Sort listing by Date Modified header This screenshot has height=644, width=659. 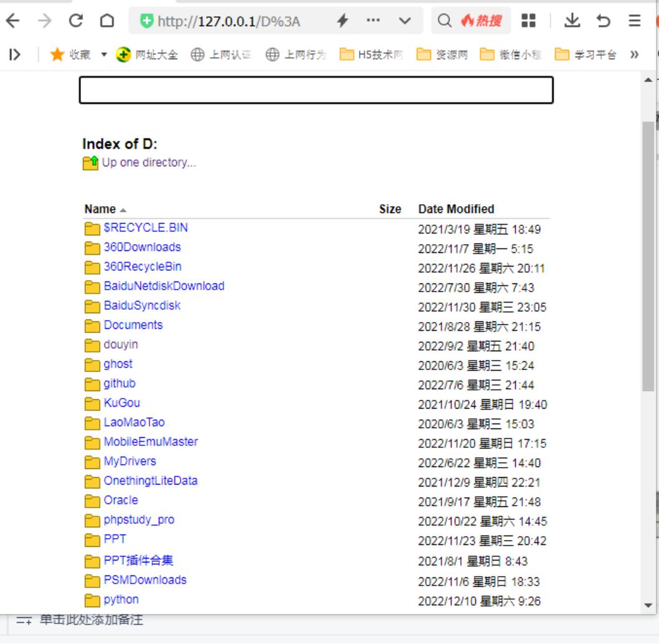pyautogui.click(x=456, y=209)
